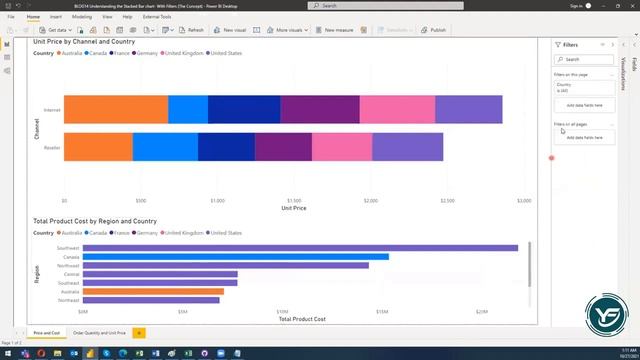Click Australia orange segment in Internet bar

point(116,109)
